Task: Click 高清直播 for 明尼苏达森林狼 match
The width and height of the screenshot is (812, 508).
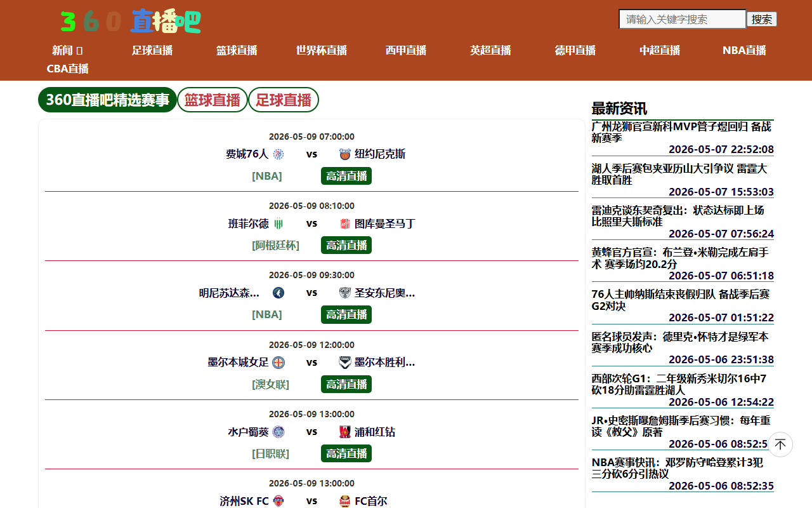Action: click(x=346, y=314)
